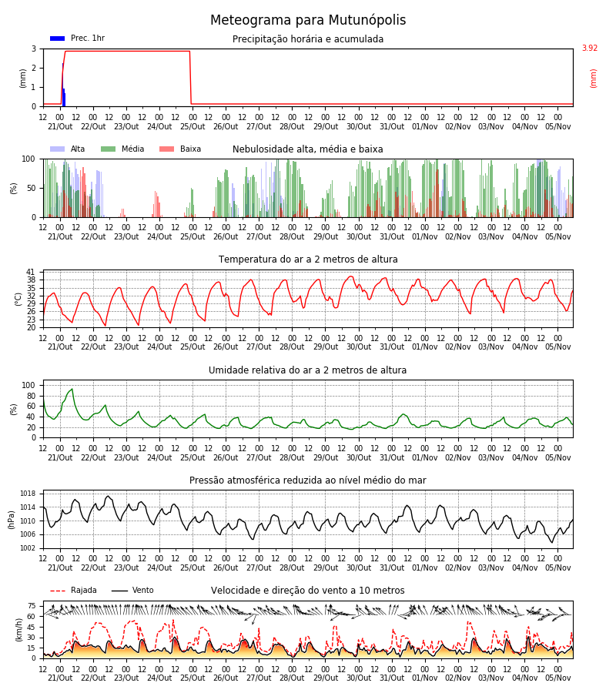
Task: Click the Precipitação horária e acumulada heading
Action: (x=308, y=39)
